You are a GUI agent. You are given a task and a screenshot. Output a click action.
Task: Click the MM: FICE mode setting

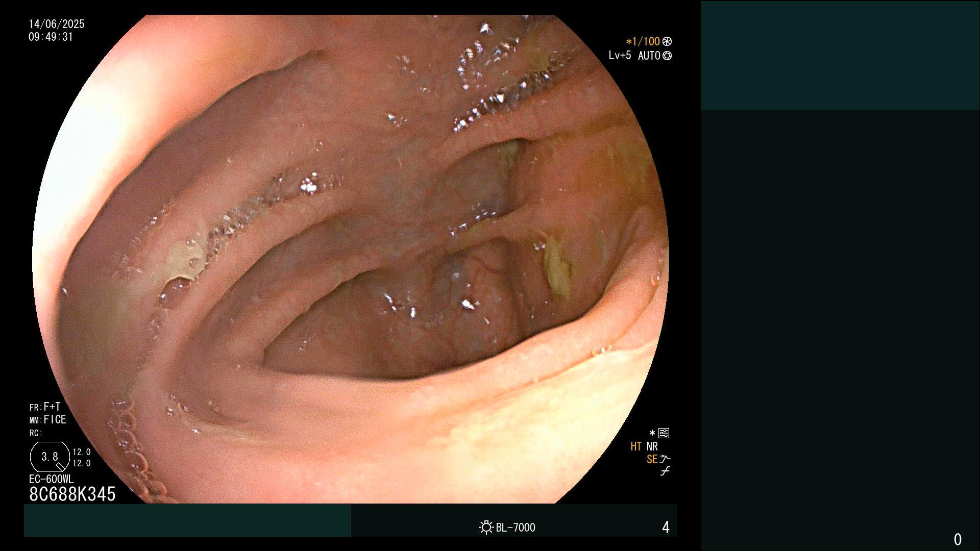click(x=48, y=419)
